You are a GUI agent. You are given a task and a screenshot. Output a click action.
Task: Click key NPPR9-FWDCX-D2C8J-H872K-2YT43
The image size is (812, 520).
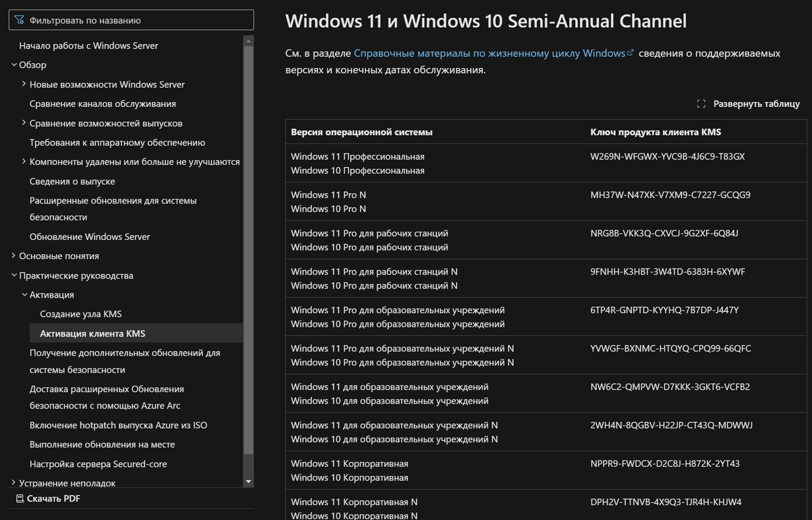665,464
